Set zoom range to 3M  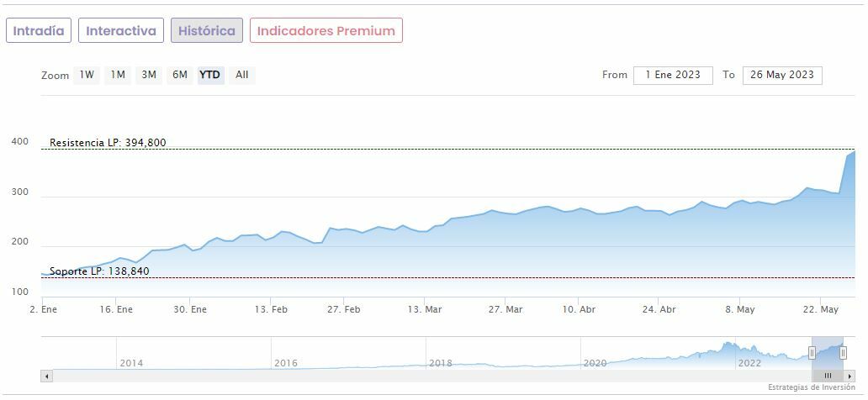[x=149, y=75]
